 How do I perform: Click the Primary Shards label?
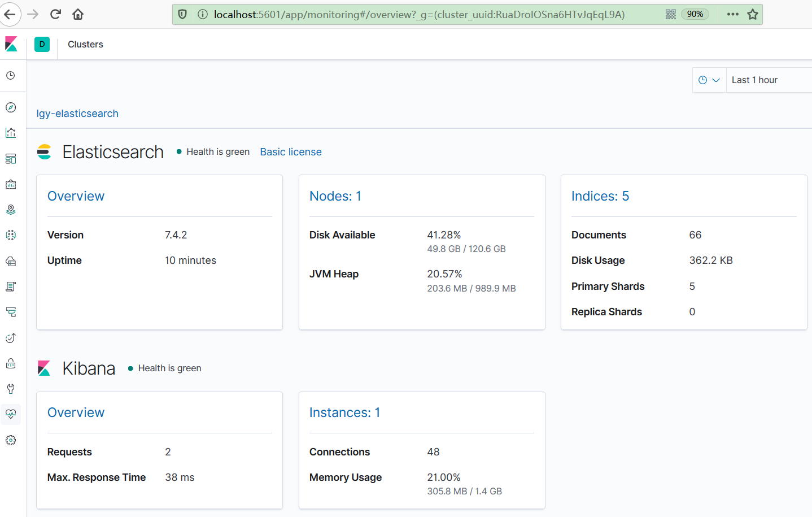coord(608,286)
